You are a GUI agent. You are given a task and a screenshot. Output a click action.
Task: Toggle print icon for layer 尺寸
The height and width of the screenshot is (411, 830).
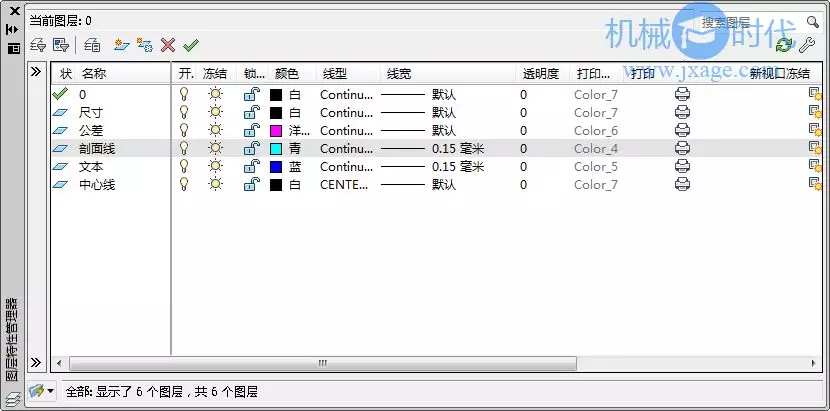tap(682, 113)
